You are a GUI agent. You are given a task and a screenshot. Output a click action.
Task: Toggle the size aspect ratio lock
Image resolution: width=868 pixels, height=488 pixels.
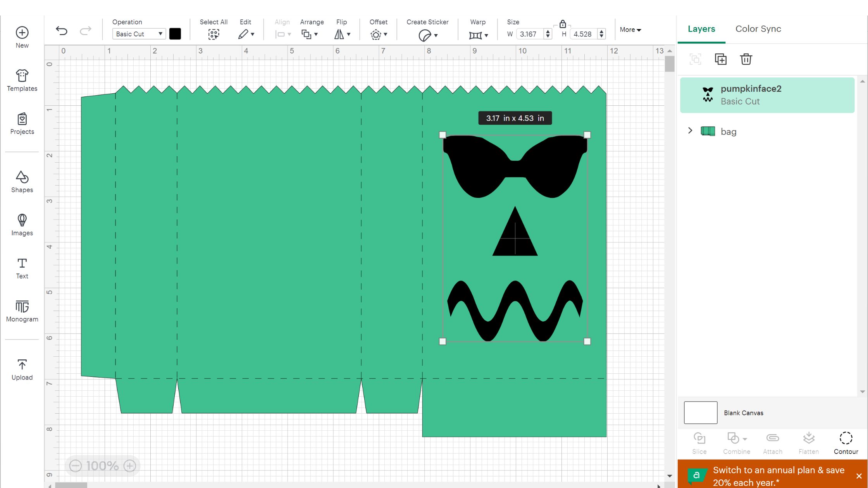[x=563, y=24]
